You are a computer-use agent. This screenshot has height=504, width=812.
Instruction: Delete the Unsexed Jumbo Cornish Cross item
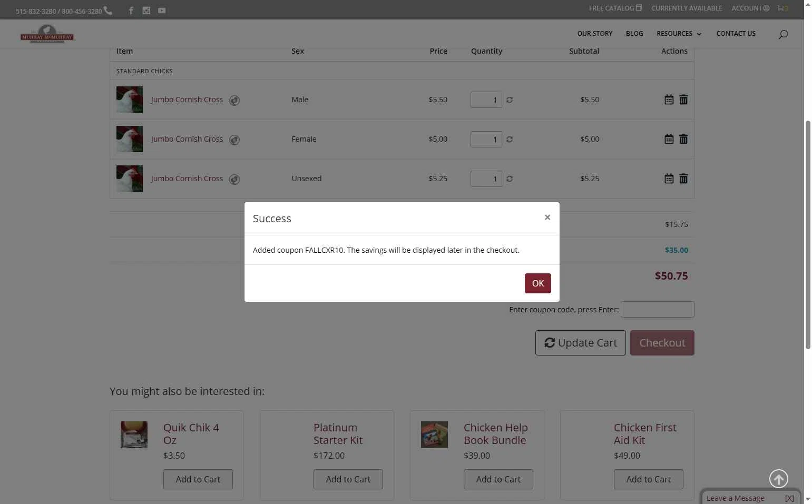click(683, 179)
